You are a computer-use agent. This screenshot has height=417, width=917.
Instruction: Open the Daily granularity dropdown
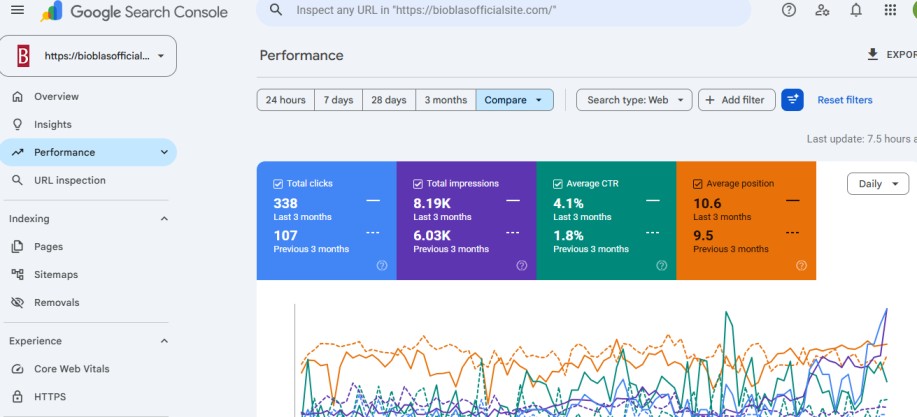tap(878, 184)
